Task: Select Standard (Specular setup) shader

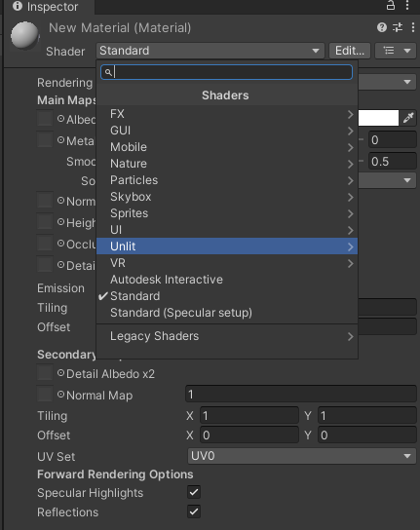Action: (227, 313)
